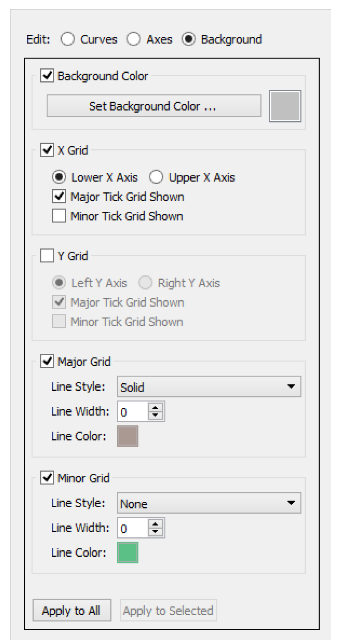
Task: Select the Lower X Axis radio button
Action: pyautogui.click(x=59, y=177)
